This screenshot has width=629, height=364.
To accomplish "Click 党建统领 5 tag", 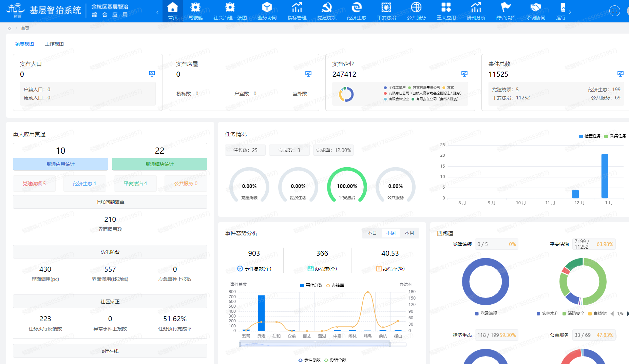I will coord(34,184).
